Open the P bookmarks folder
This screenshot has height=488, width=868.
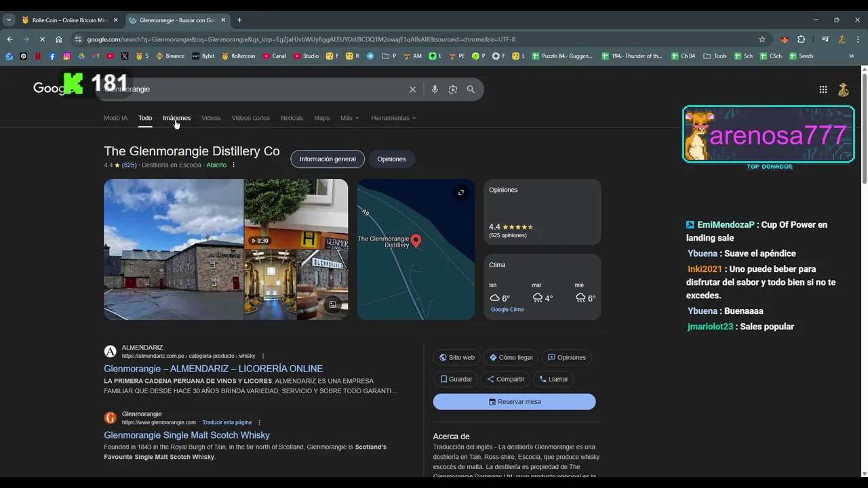click(389, 56)
